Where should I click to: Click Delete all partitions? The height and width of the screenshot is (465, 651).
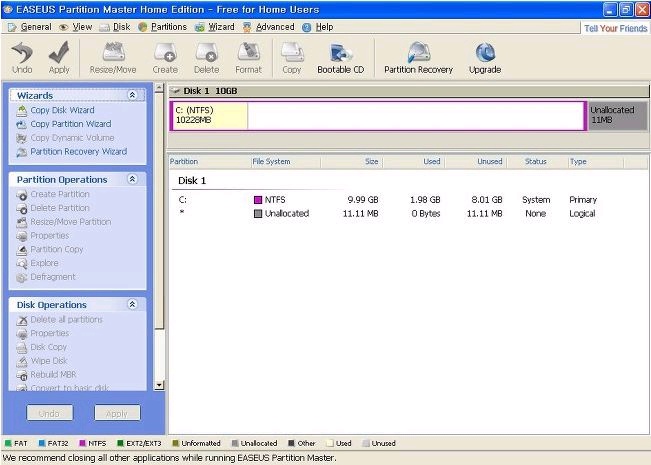coord(66,319)
